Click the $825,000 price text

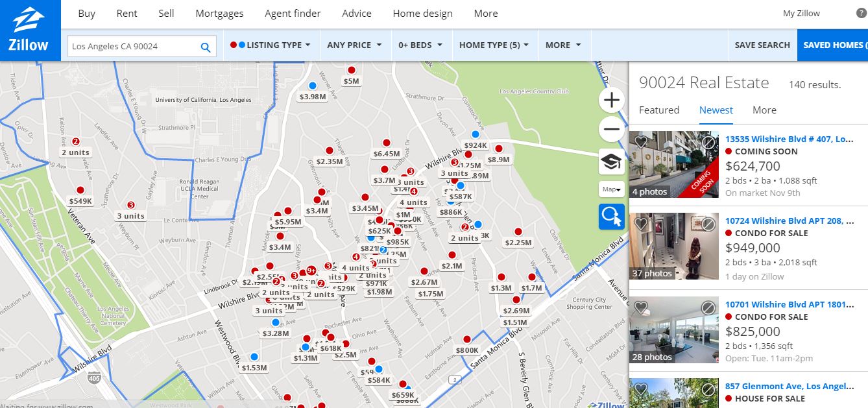[x=753, y=331]
